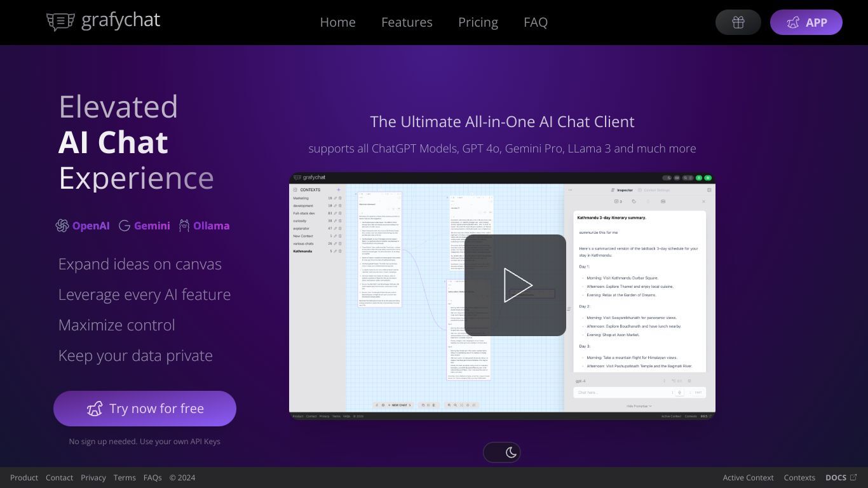This screenshot has width=868, height=488.
Task: Jump to the FAQ nav item
Action: [x=536, y=22]
